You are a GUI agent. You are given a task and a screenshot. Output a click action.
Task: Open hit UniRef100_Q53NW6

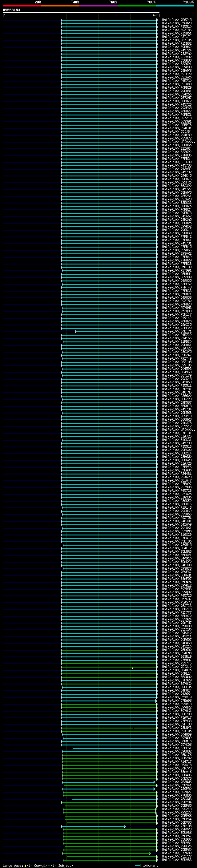pos(176,781)
